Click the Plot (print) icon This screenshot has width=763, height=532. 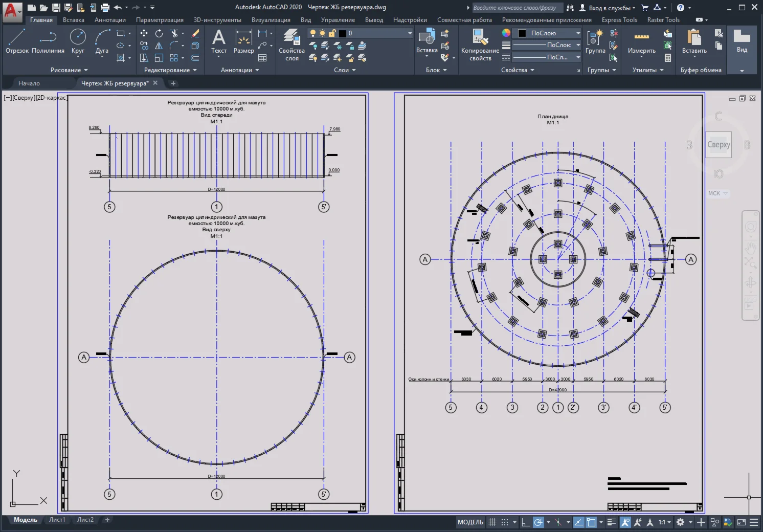point(105,8)
